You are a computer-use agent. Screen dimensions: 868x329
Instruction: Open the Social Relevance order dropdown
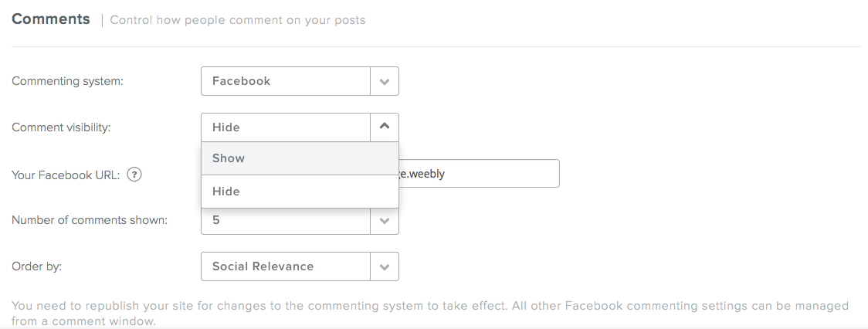286,266
